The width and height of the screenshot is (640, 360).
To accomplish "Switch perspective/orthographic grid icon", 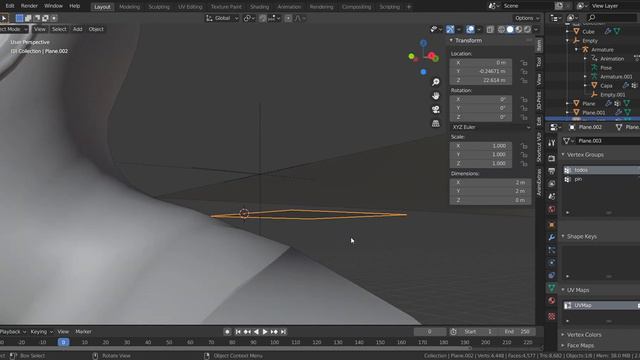I will point(436,123).
